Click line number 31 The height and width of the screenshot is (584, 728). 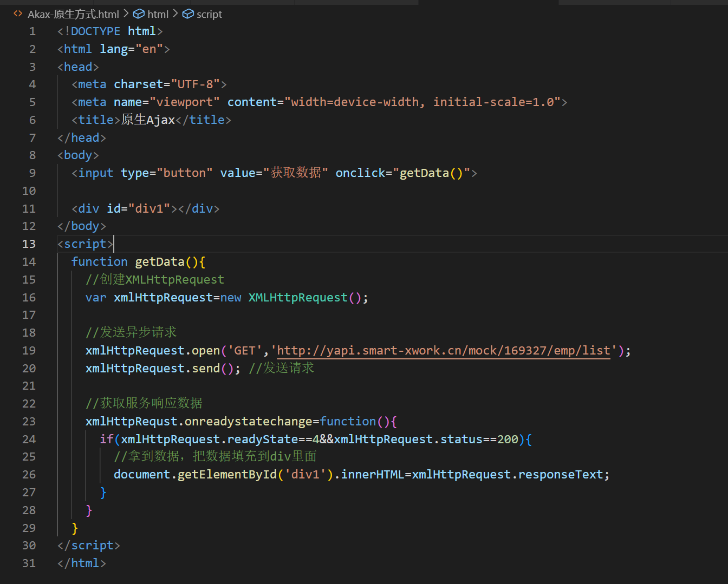coord(29,563)
